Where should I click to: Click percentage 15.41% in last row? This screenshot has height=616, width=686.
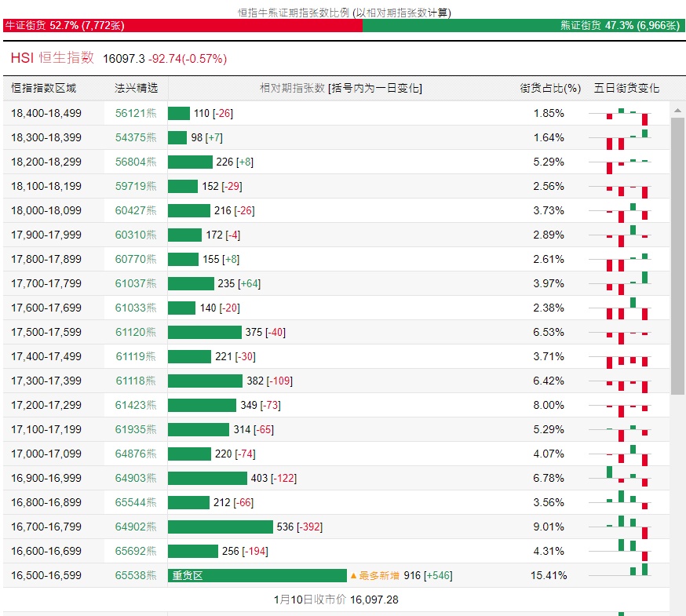click(x=549, y=575)
